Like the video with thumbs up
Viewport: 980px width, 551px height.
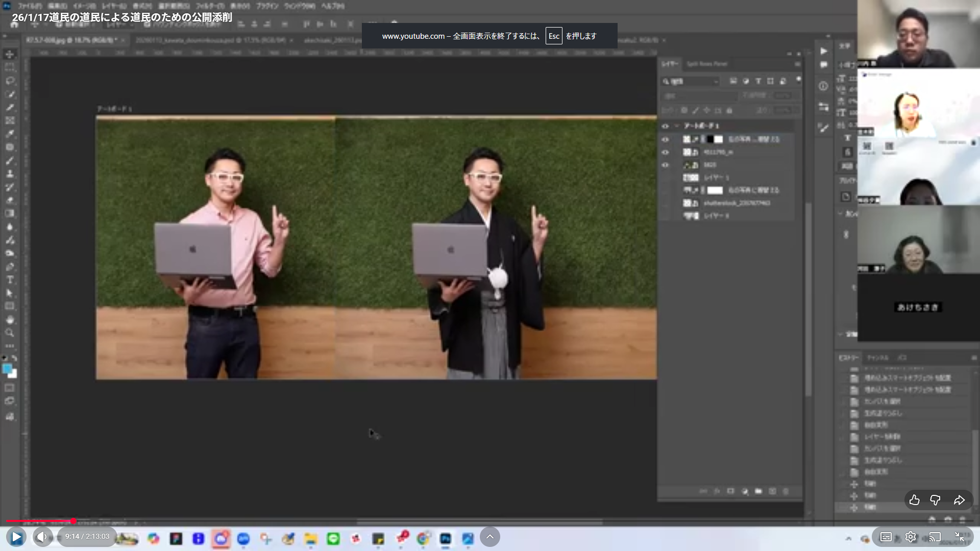[914, 500]
